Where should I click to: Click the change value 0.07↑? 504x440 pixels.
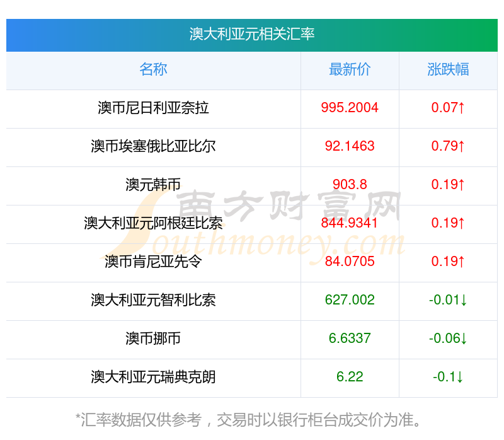coord(448,108)
